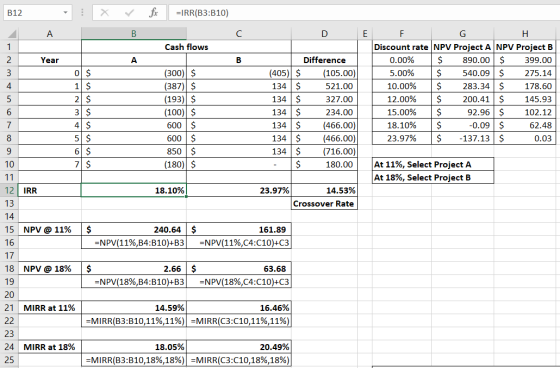This screenshot has height=368, width=560.
Task: Select column A header
Action: point(50,34)
